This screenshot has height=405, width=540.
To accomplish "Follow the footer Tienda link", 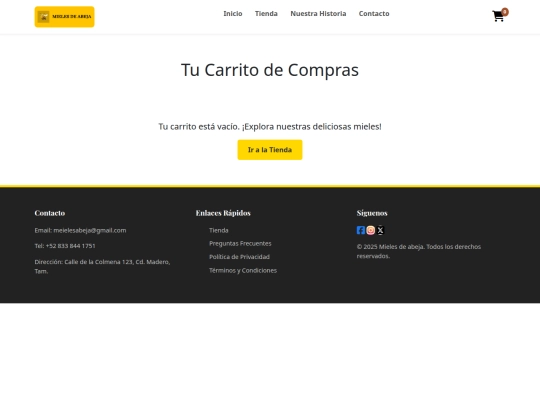I will coord(219,230).
